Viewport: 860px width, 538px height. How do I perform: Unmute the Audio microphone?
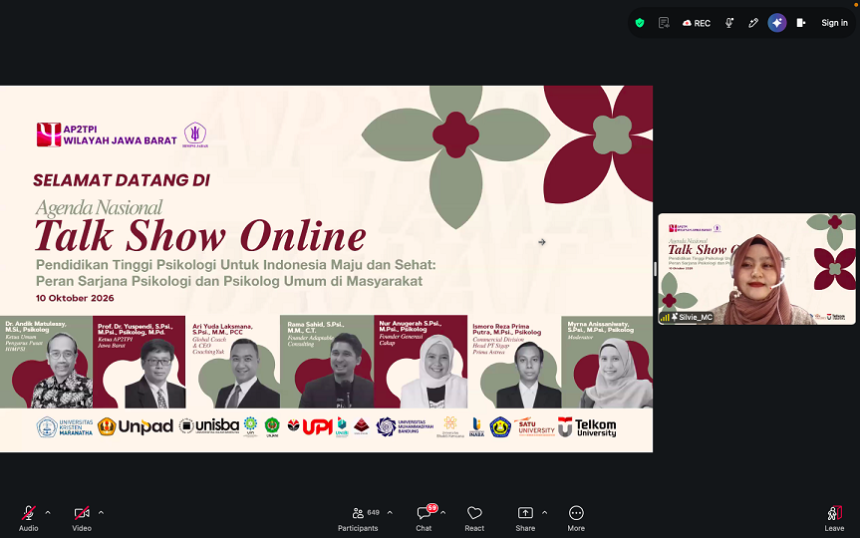(29, 518)
